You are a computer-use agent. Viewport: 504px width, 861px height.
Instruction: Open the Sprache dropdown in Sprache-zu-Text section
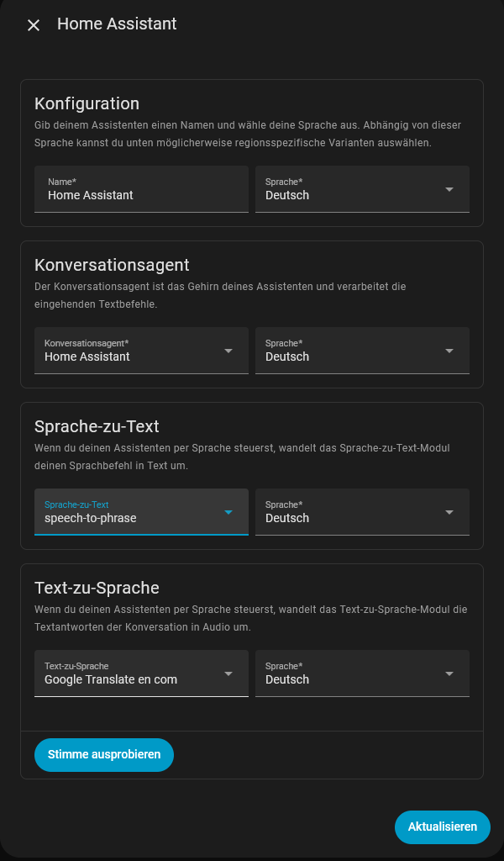363,512
